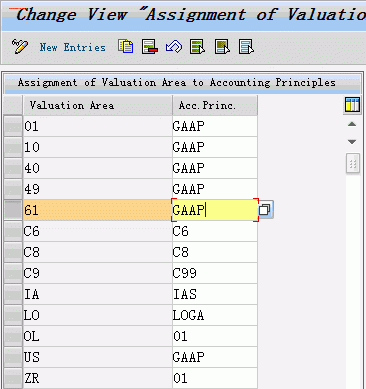The height and width of the screenshot is (389, 366).
Task: Select the row with valuation area ZR
Action: coord(13,378)
